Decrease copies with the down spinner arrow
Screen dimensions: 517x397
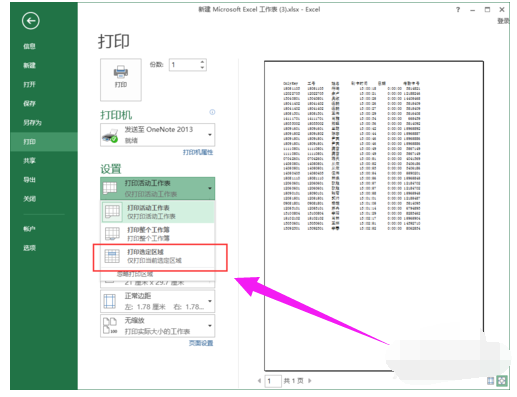click(x=202, y=68)
